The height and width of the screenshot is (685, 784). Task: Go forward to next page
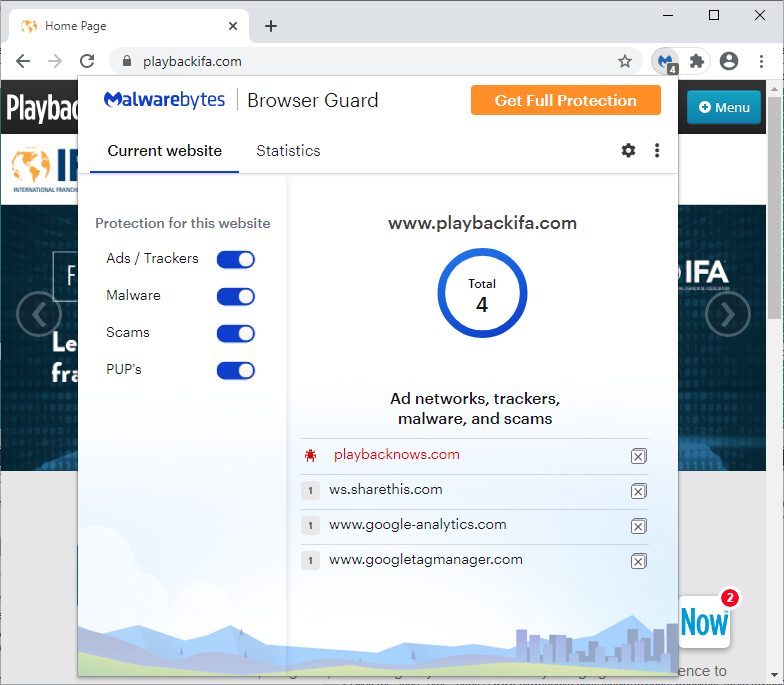[55, 61]
